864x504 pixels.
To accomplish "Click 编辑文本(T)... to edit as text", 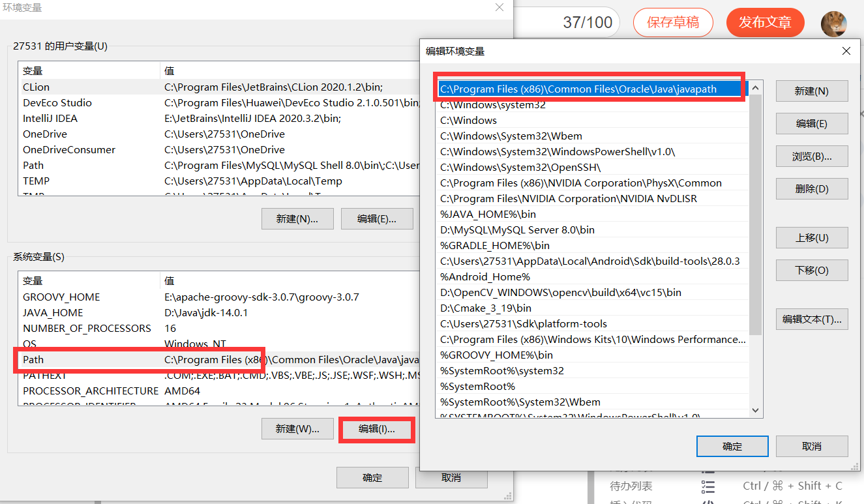I will click(811, 319).
